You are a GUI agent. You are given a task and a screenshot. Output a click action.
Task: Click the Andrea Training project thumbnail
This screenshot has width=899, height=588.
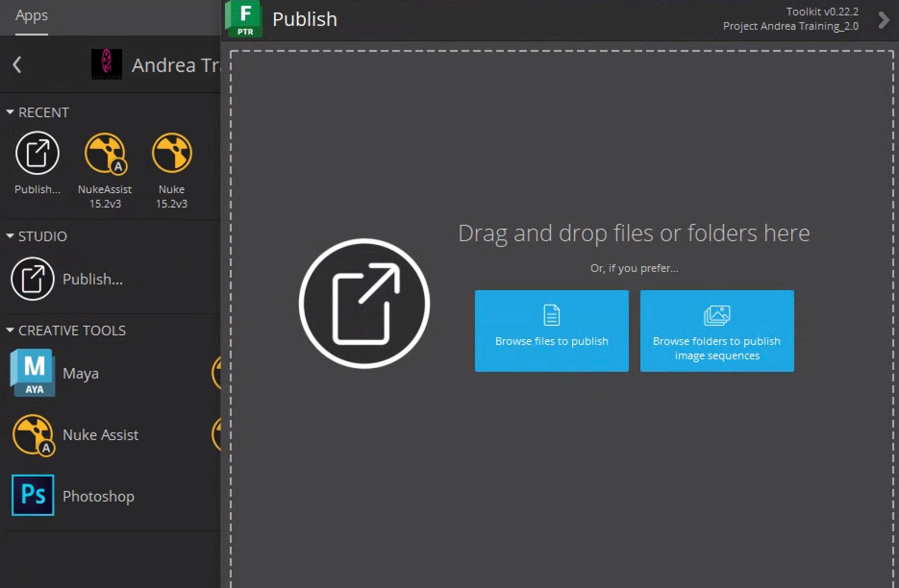[106, 64]
